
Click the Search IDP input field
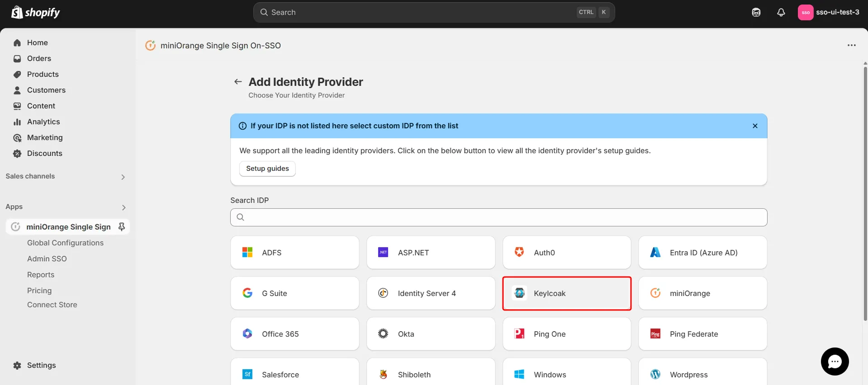pos(498,217)
